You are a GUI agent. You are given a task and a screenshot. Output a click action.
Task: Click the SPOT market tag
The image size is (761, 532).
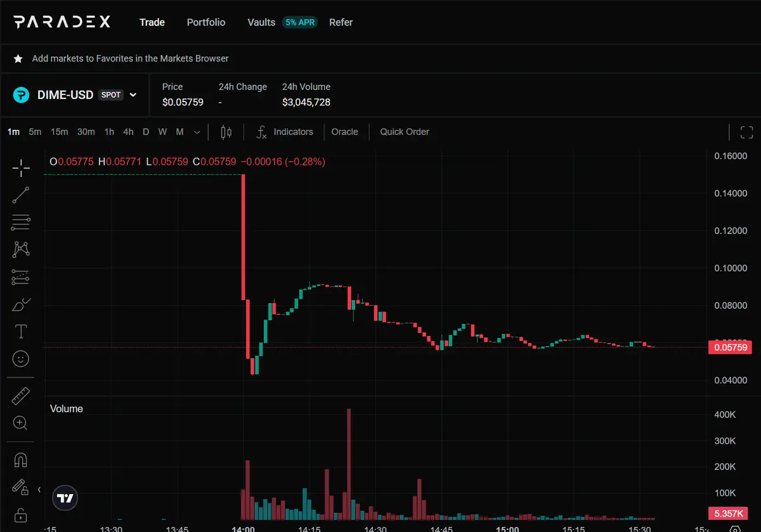tap(111, 95)
